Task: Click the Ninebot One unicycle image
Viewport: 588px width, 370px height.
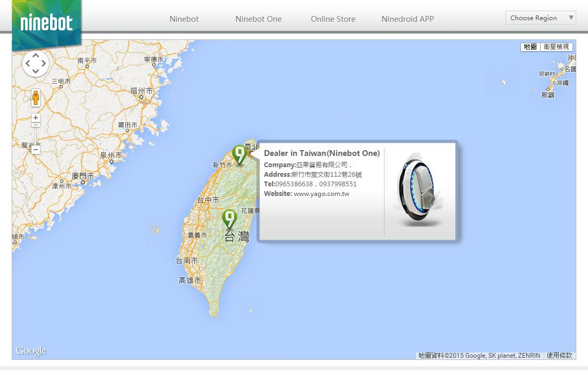Action: point(418,190)
